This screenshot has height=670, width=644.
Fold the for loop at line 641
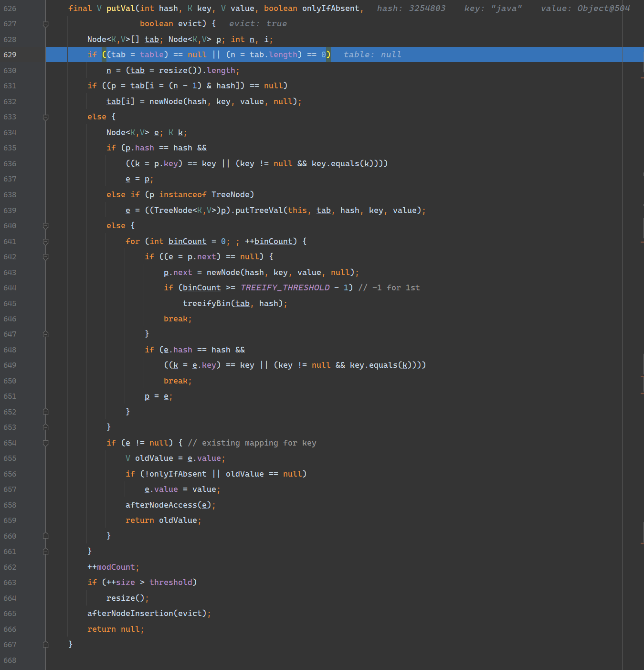click(45, 242)
